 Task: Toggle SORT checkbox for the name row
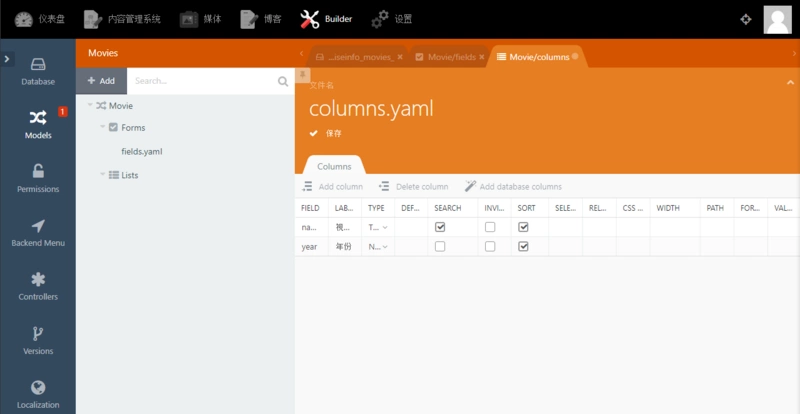[x=523, y=227]
